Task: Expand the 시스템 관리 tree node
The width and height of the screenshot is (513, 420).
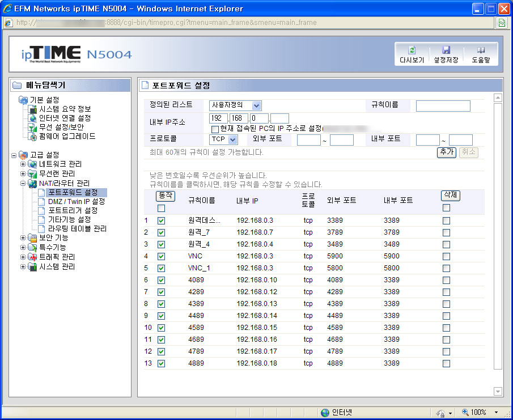Action: coord(23,267)
